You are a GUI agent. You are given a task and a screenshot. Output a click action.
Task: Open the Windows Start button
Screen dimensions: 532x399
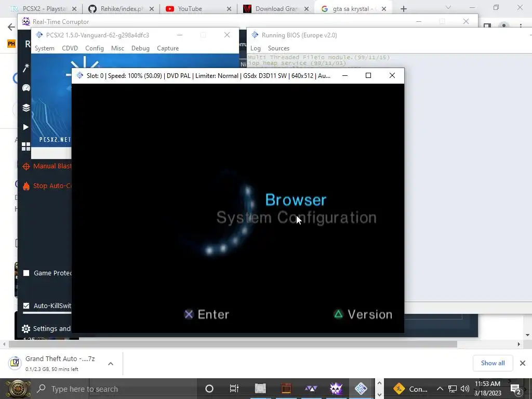(17, 389)
